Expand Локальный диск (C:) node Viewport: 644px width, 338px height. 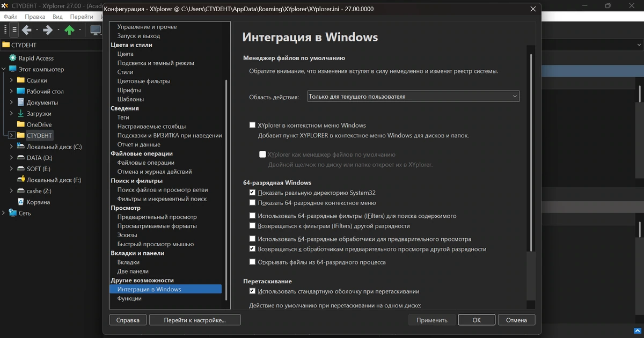12,146
